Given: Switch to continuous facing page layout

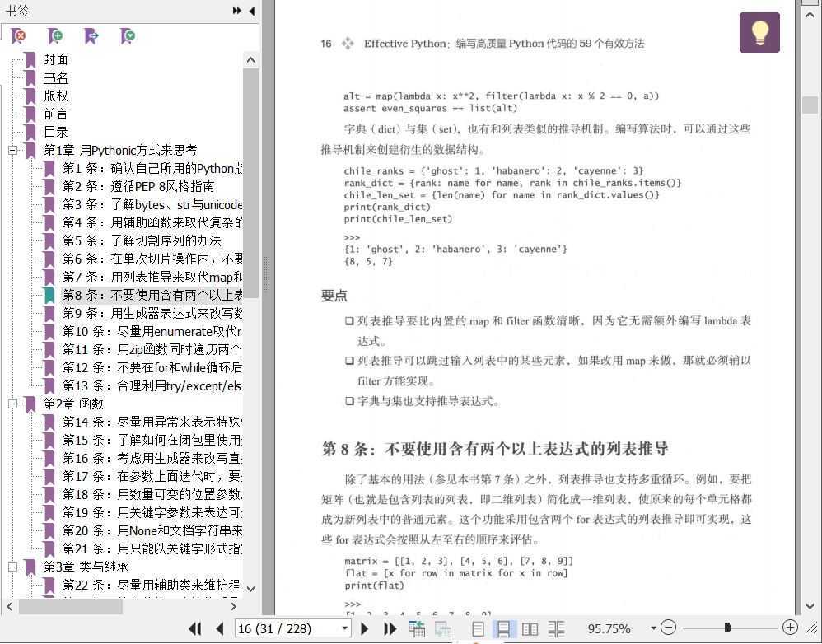Looking at the screenshot, I should pos(556,628).
